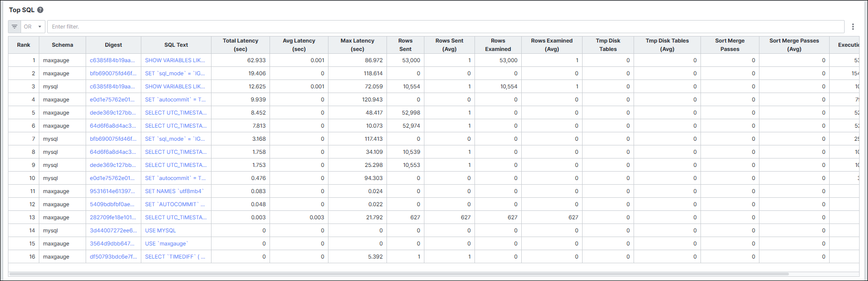Open the SET NAMES `utf8mb4` SQL text link
This screenshot has width=868, height=281.
[x=175, y=191]
